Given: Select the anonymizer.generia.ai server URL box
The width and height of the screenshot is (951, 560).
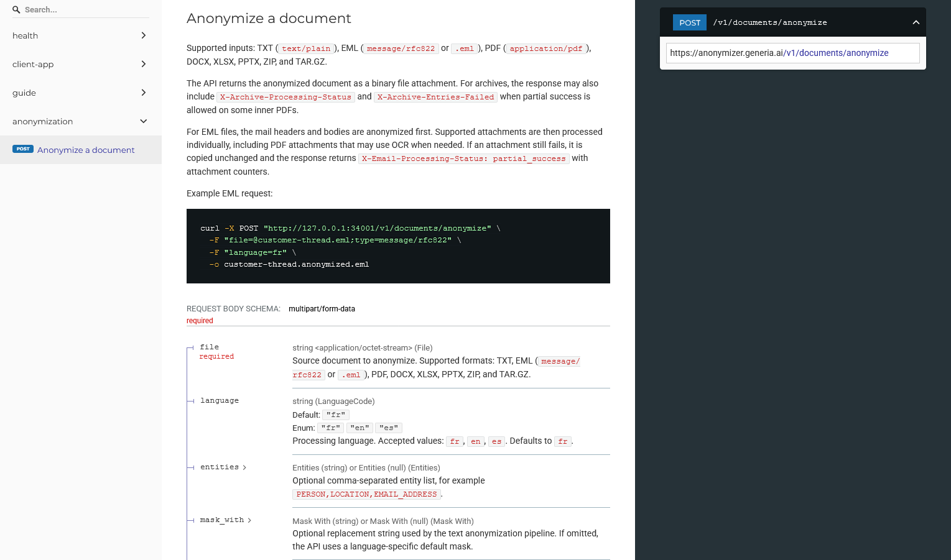Looking at the screenshot, I should pyautogui.click(x=793, y=53).
